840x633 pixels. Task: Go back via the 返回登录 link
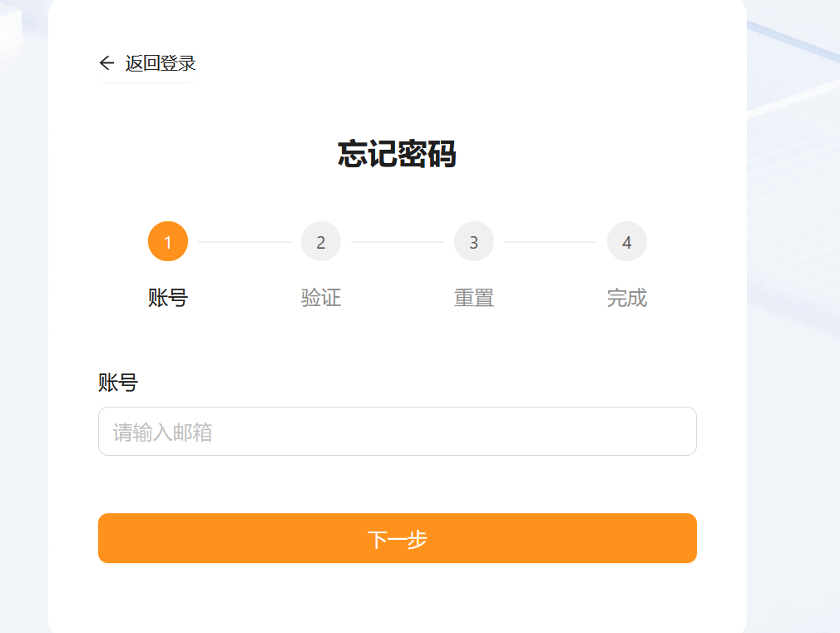point(161,63)
